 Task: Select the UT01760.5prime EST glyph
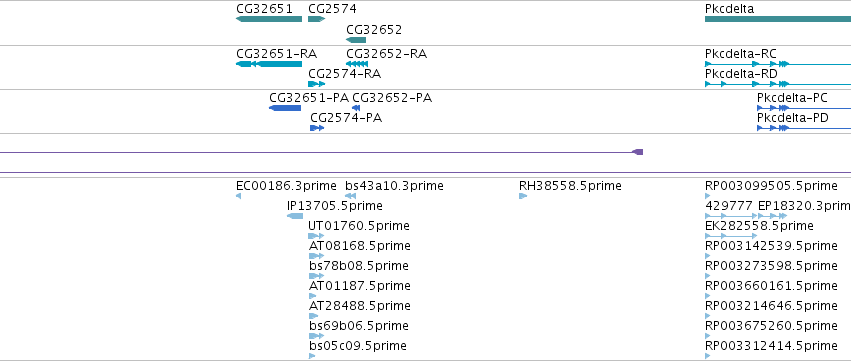tap(316, 236)
